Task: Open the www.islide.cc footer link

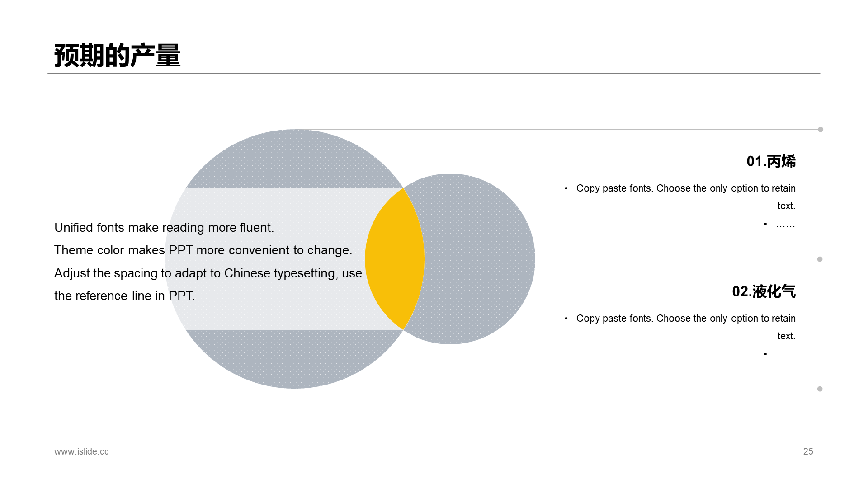Action: pos(81,451)
